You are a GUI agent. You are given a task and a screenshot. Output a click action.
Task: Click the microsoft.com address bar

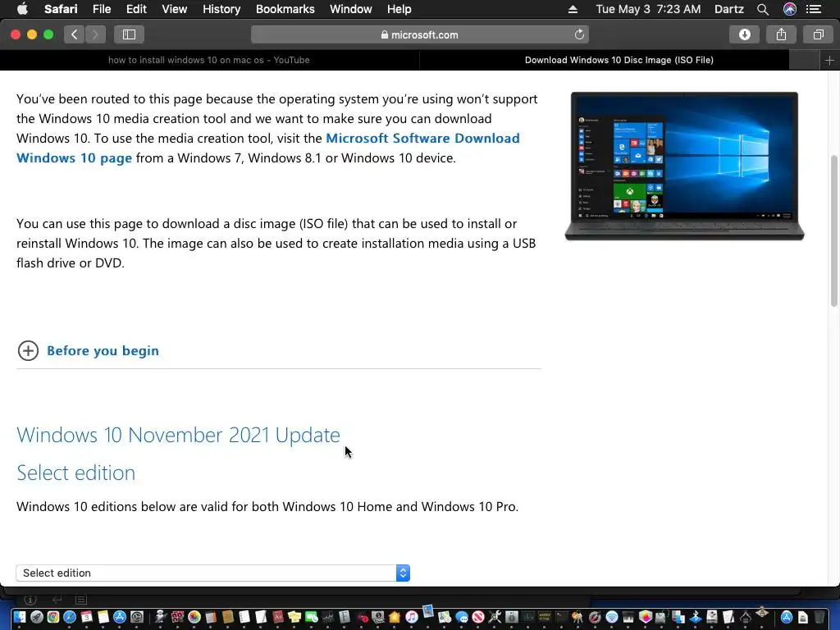coord(420,34)
